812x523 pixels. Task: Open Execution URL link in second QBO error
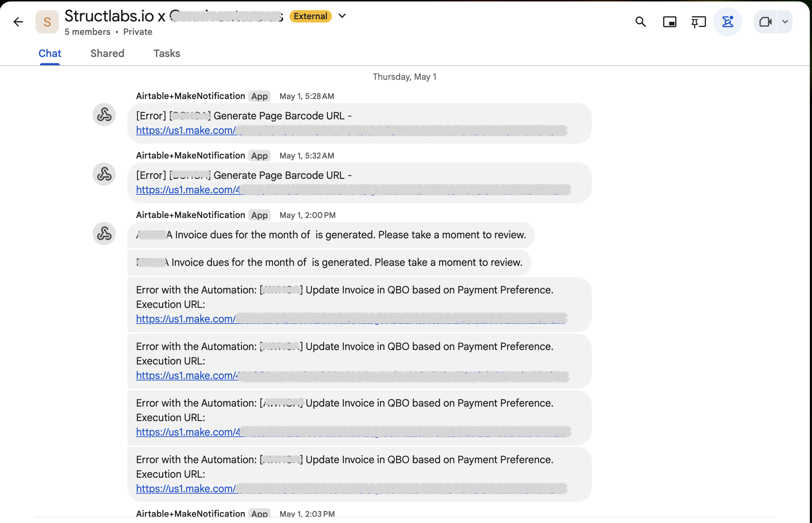click(x=353, y=376)
